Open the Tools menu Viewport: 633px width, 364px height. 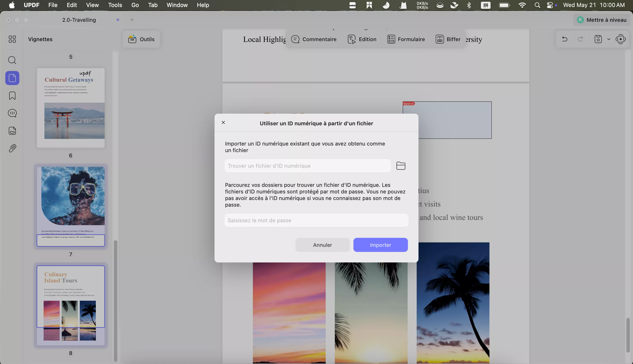coord(115,5)
